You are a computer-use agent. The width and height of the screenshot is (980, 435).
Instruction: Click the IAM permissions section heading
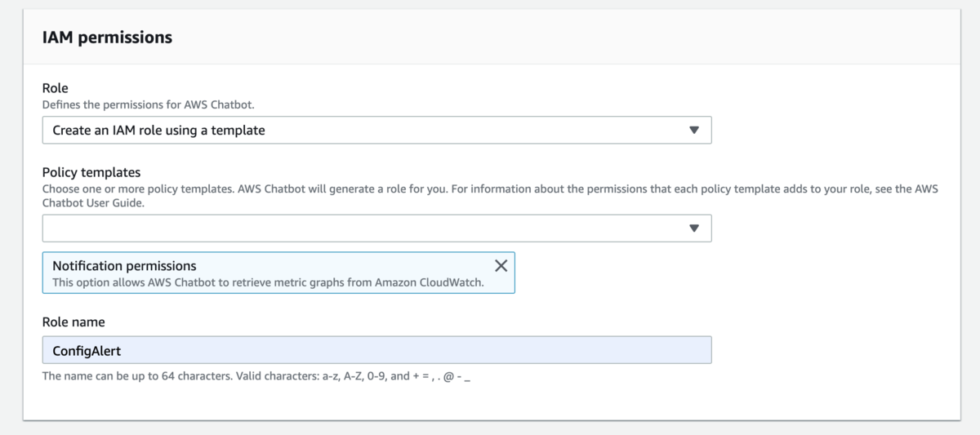(107, 38)
